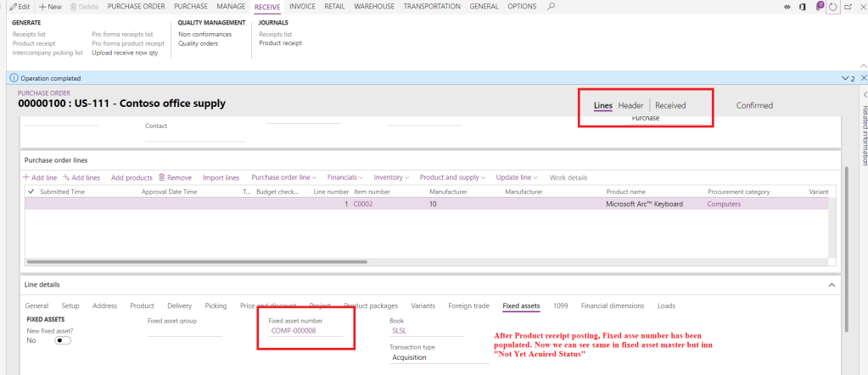Remove the selected line with trash icon

click(x=175, y=177)
